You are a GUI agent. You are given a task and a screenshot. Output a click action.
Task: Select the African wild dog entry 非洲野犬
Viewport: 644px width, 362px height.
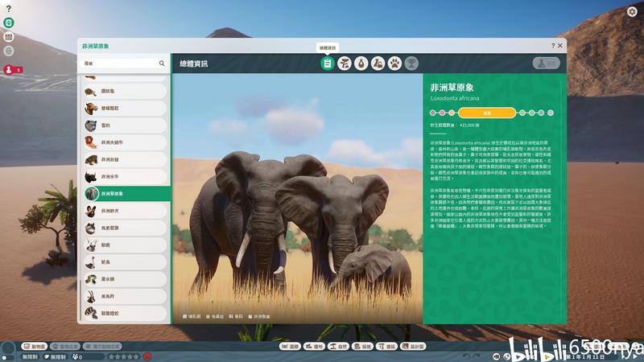125,211
